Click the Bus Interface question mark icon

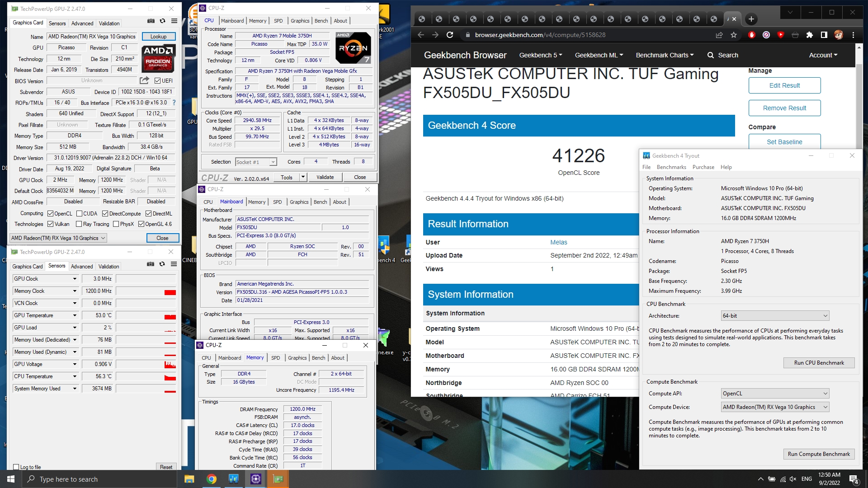(174, 103)
